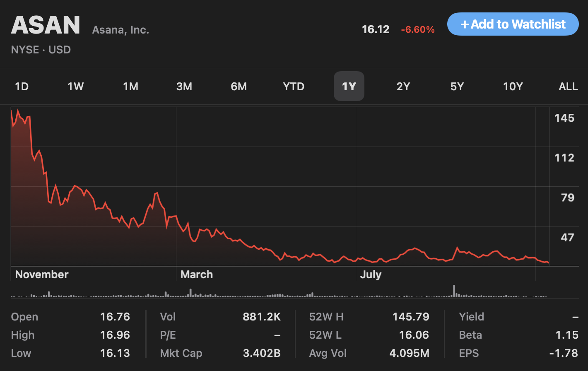This screenshot has height=371, width=588.
Task: Click the Yield label
Action: [471, 317]
